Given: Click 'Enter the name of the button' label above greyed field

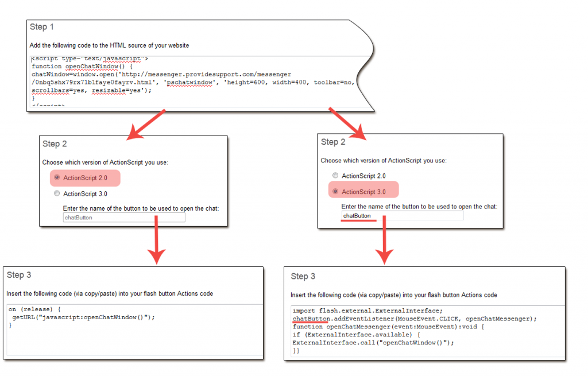Looking at the screenshot, I should pyautogui.click(x=141, y=208).
